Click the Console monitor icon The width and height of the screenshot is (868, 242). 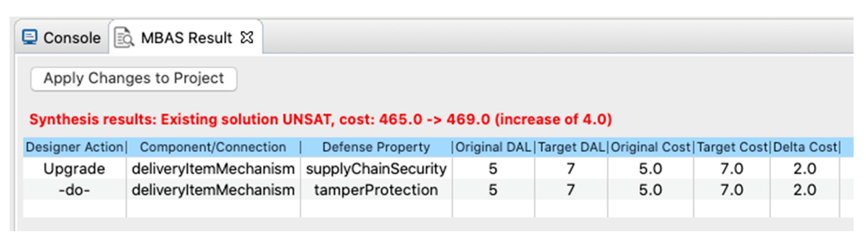30,37
